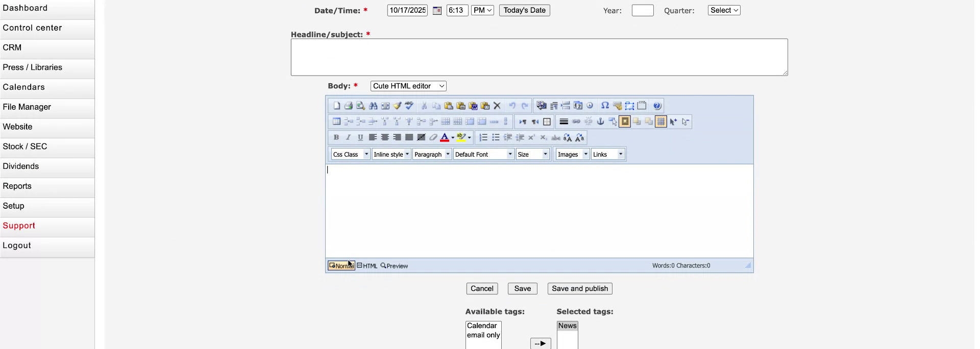This screenshot has width=980, height=349.
Task: Click the Save button
Action: click(x=522, y=289)
